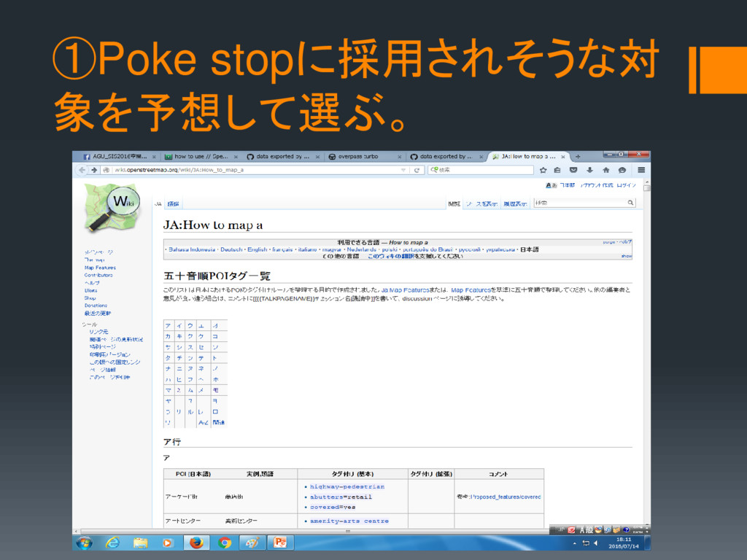Click the Hello chat bubble icon
Screen dimensions: 747x560
click(x=622, y=170)
